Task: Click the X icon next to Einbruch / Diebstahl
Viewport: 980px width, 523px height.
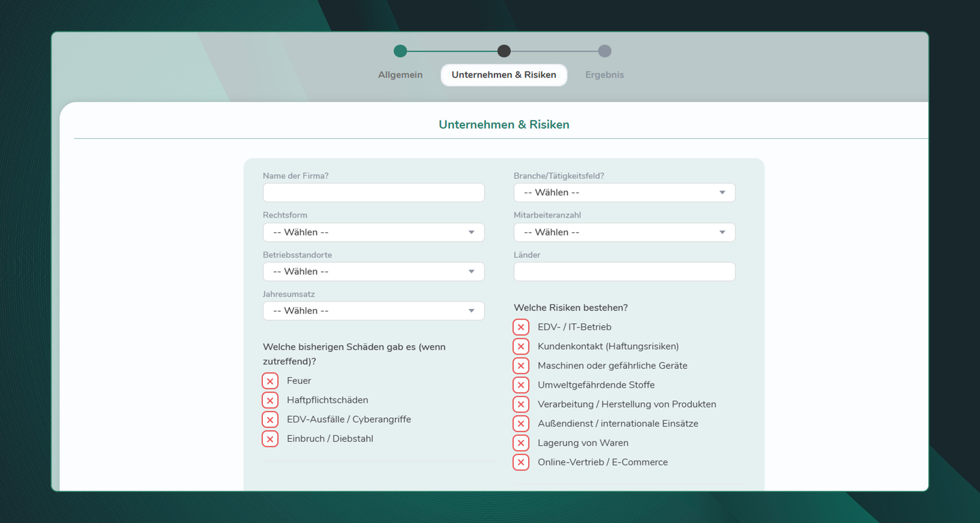Action: [270, 439]
